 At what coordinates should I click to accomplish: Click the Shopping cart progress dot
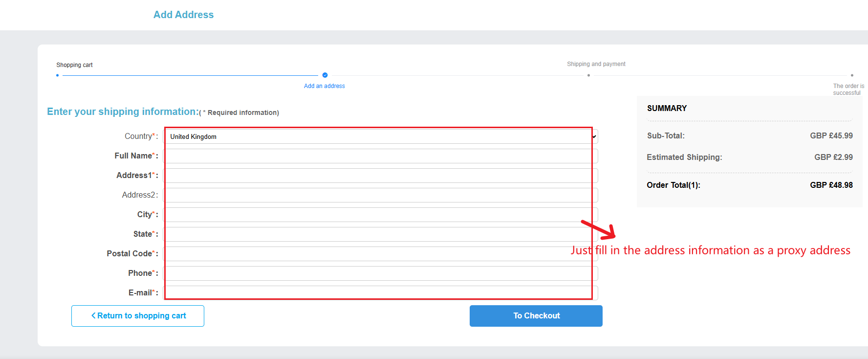(58, 75)
